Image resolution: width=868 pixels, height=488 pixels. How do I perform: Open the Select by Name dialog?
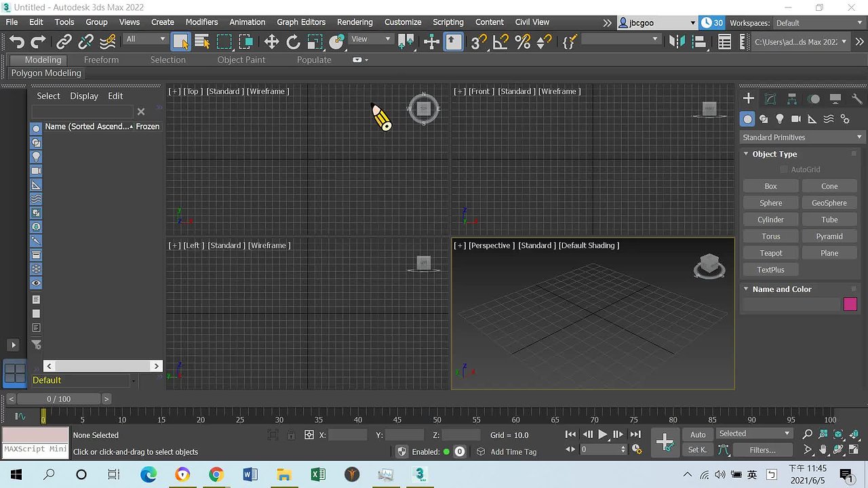202,42
